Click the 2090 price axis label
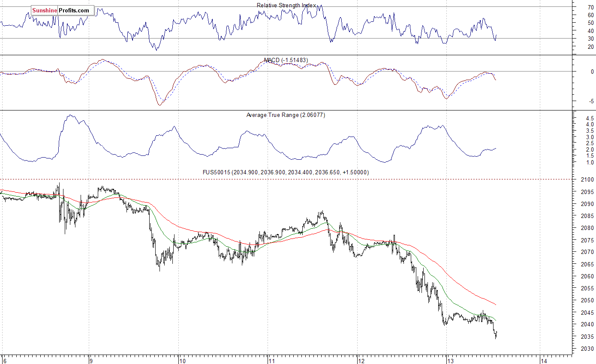This screenshot has width=596, height=364. pos(588,204)
